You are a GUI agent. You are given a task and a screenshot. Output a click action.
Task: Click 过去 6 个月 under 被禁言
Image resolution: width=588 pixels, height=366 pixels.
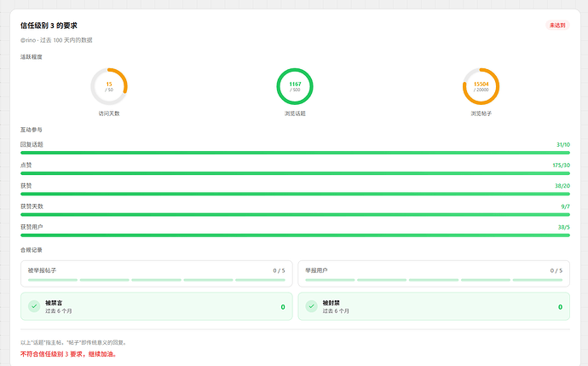(x=59, y=311)
